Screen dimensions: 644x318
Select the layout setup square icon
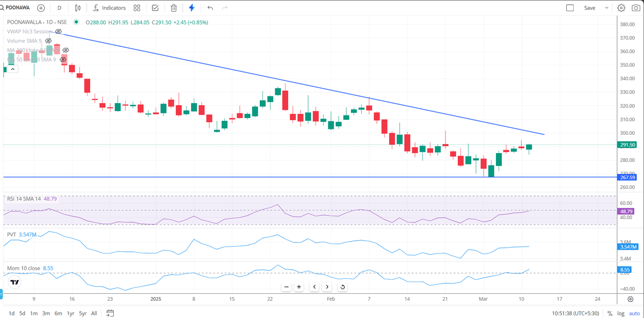point(570,8)
